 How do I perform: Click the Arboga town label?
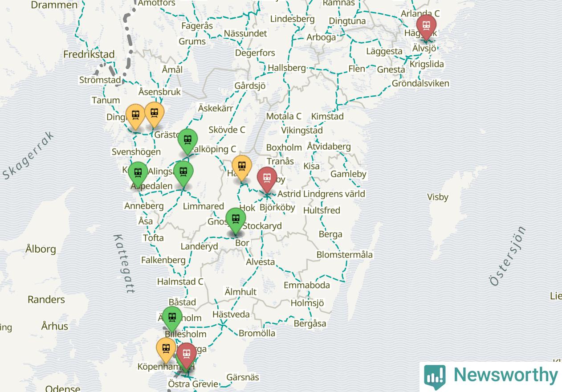322,37
